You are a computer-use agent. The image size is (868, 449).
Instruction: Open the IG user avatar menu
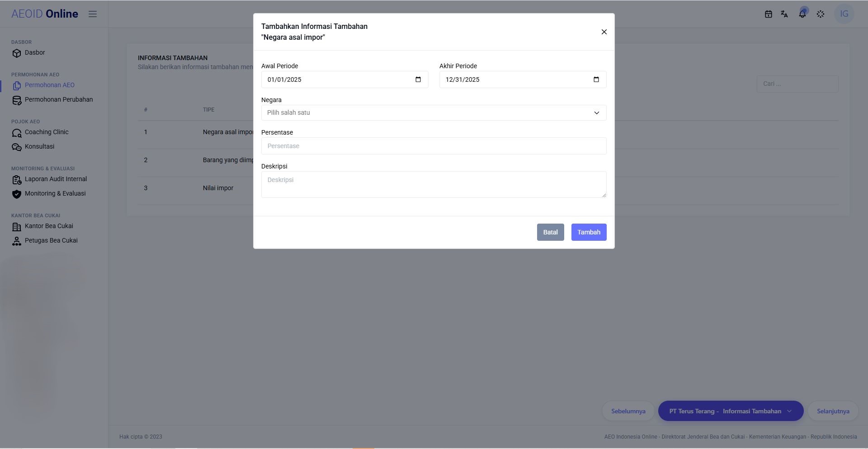point(844,14)
